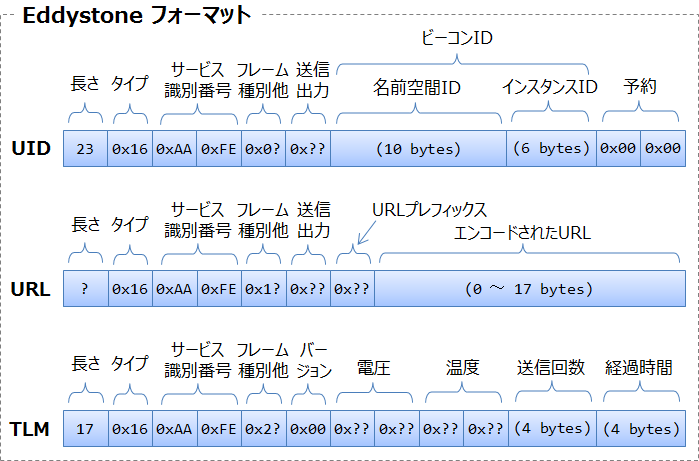Click the "インスタンスID" label
This screenshot has height=461, width=699.
coord(550,87)
